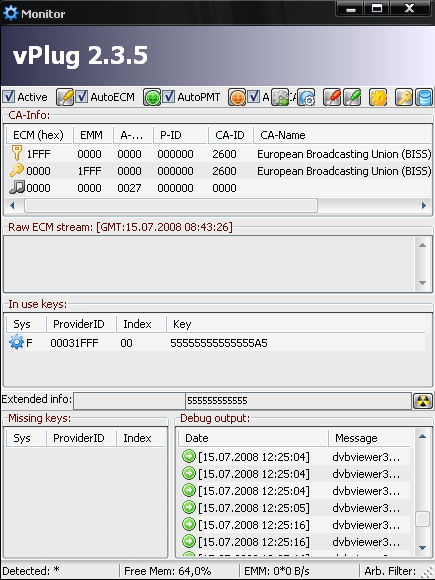Minimize the Monitor window
The width and height of the screenshot is (435, 580).
pos(351,9)
